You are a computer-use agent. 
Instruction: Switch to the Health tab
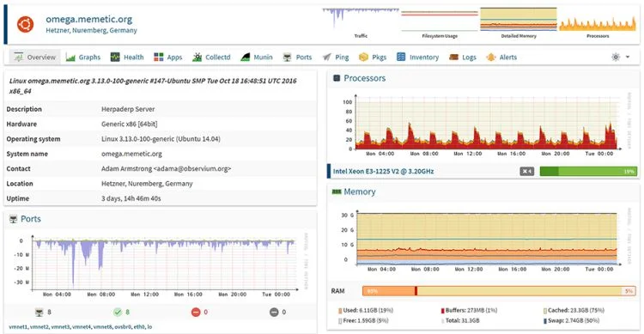(127, 58)
